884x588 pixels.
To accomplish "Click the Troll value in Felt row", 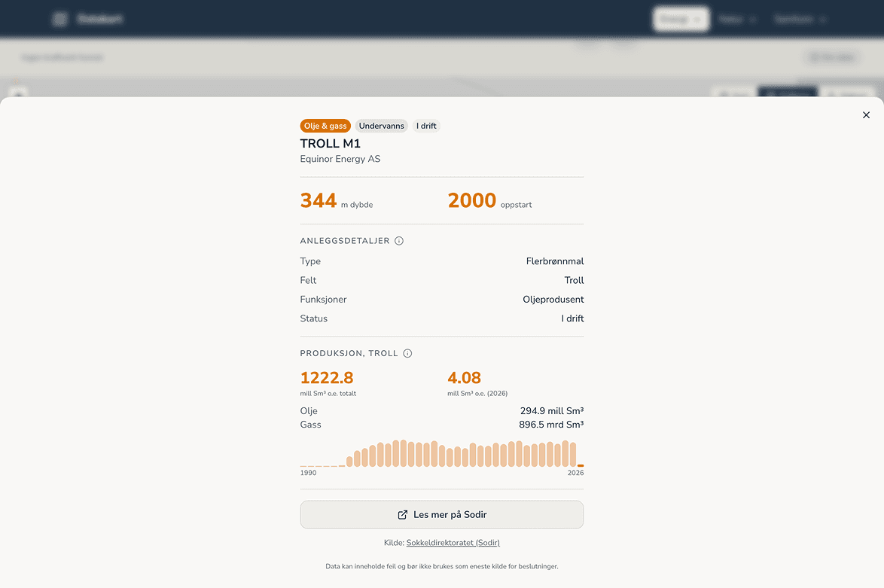I will point(574,281).
